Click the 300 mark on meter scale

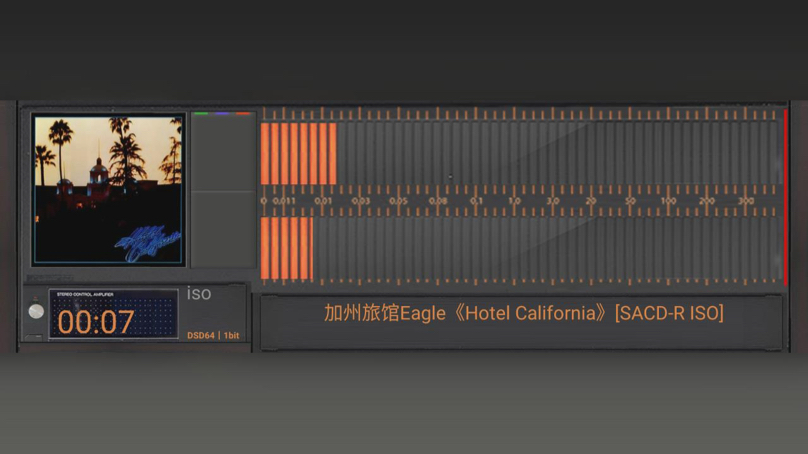pos(746,201)
